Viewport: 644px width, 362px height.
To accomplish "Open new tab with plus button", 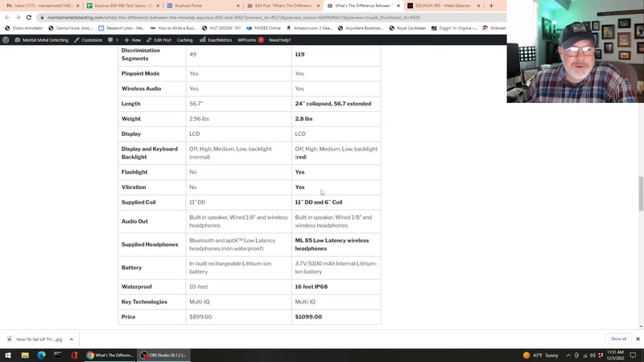I will 491,6.
